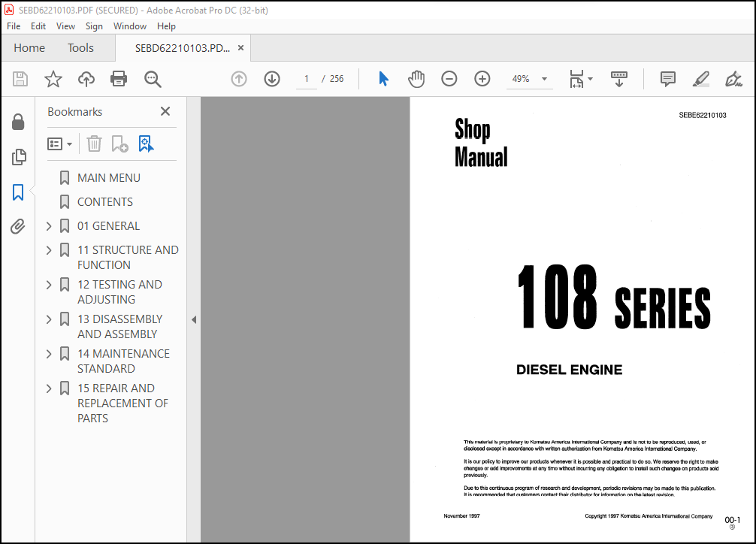Open the Attachments paperclip panel
Viewport: 756px width, 544px height.
[x=18, y=226]
